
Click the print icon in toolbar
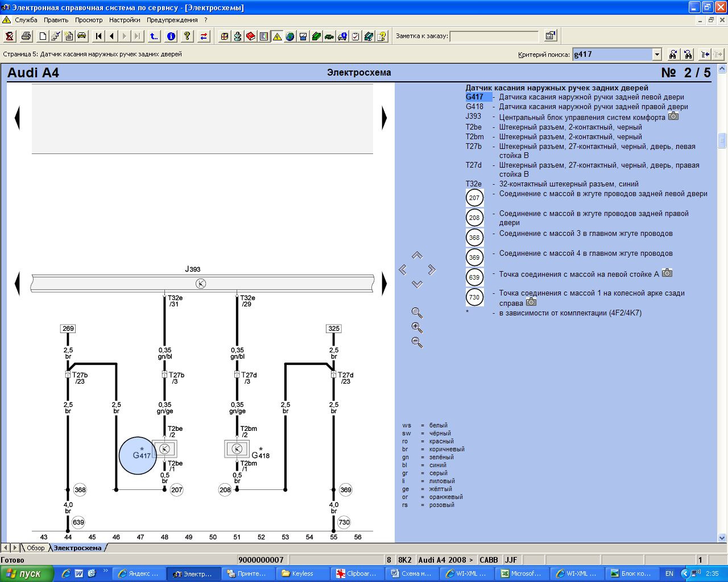tap(26, 36)
